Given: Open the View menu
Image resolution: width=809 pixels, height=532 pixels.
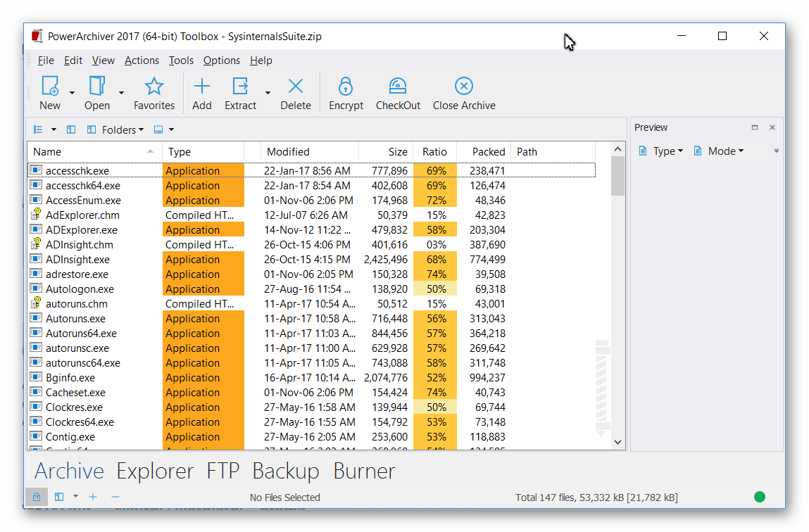Looking at the screenshot, I should 104,61.
